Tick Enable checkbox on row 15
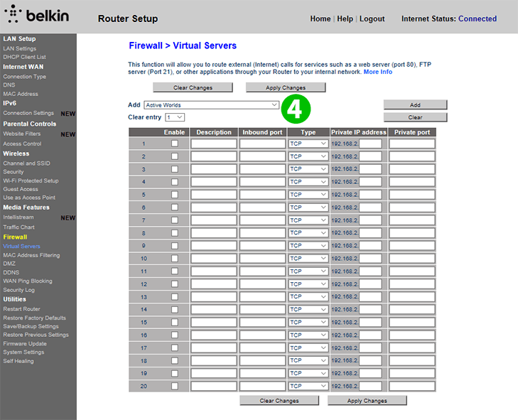Viewport: 518px width, 420px height. tap(175, 322)
